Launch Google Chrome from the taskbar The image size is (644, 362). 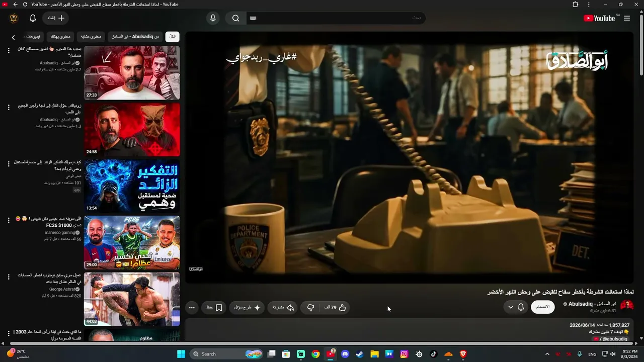tap(315, 354)
